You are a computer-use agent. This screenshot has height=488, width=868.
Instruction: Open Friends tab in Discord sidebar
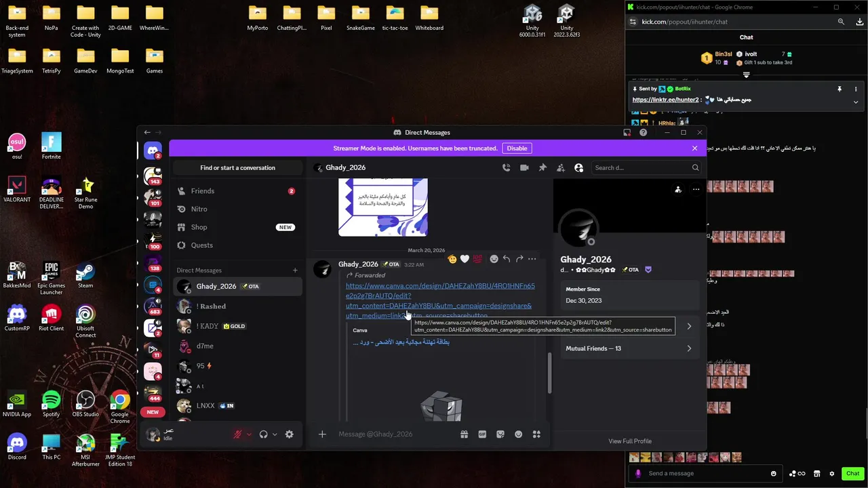tap(237, 191)
